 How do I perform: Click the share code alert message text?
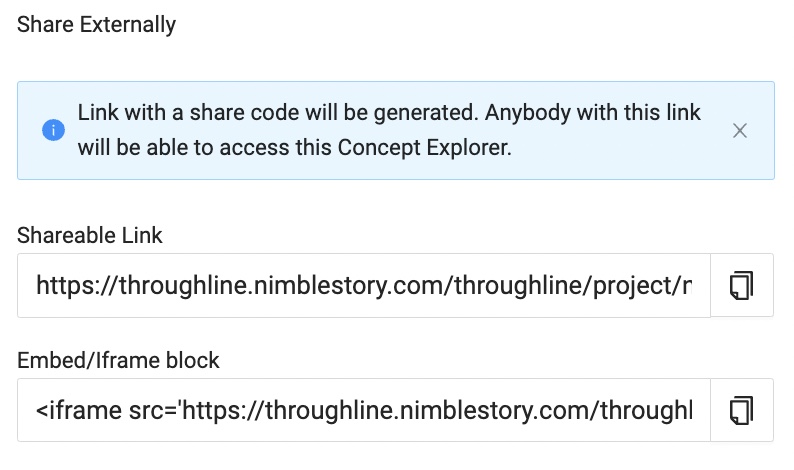pos(390,111)
